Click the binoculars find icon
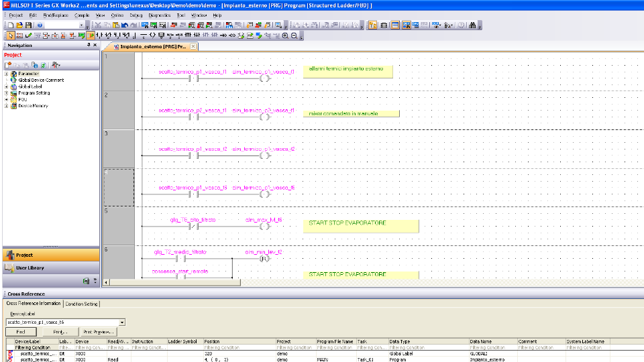Viewport: 644px width, 362px height. point(473,25)
